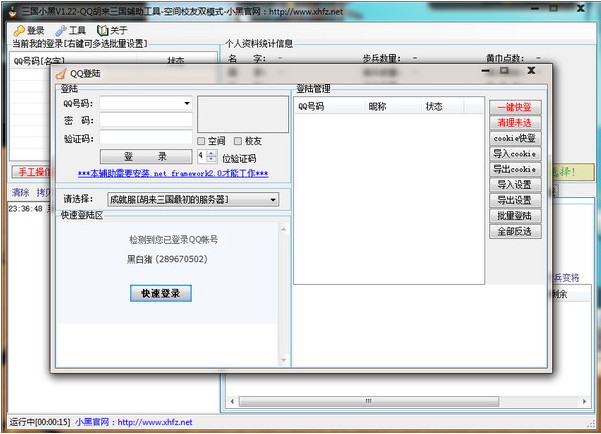Screen dimensions: 601x434
Task: Click the 导出cookie button
Action: (x=515, y=169)
